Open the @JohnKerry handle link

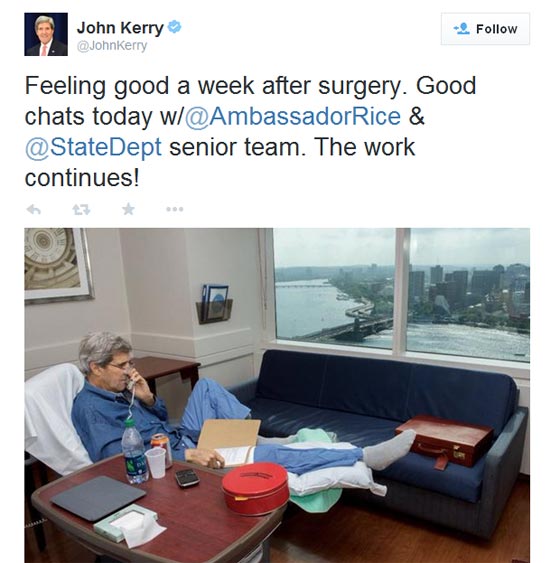coord(112,46)
